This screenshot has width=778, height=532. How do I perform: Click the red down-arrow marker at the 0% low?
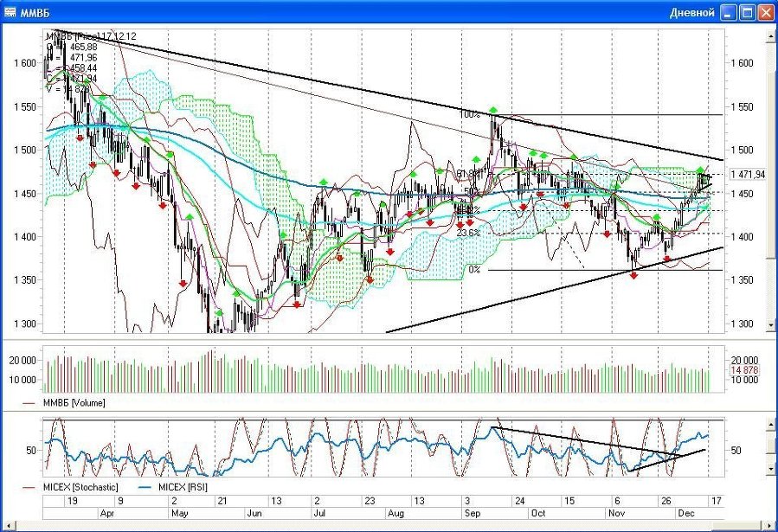(x=633, y=275)
